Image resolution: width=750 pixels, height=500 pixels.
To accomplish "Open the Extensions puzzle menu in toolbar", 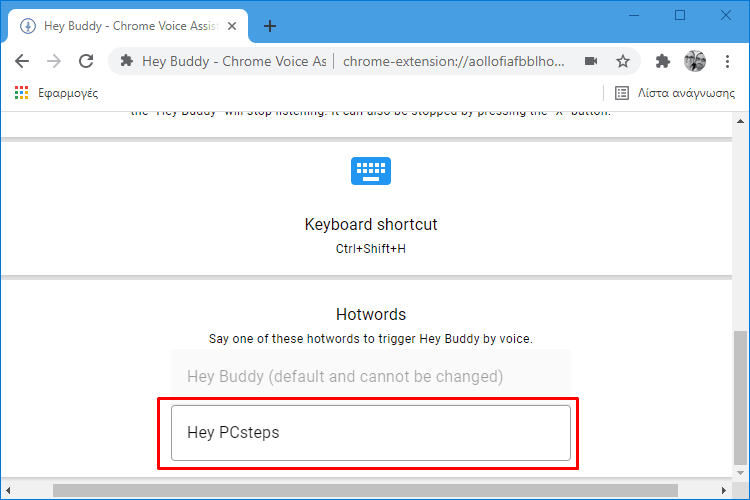I will click(662, 61).
